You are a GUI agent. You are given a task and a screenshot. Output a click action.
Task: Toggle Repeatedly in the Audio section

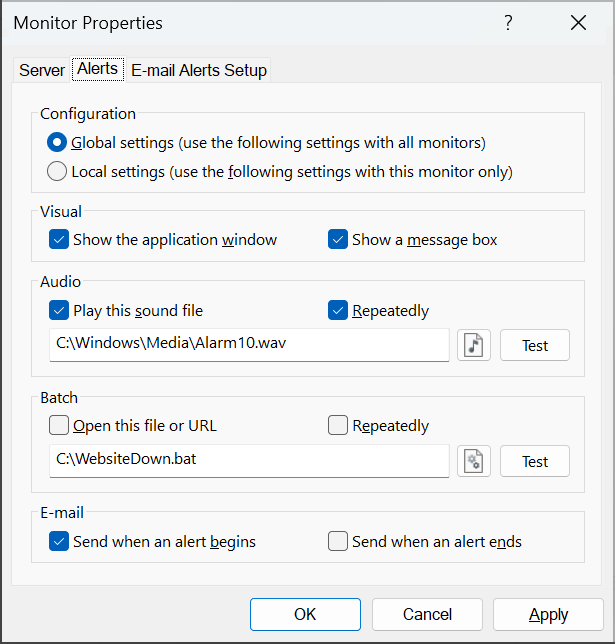pyautogui.click(x=338, y=310)
